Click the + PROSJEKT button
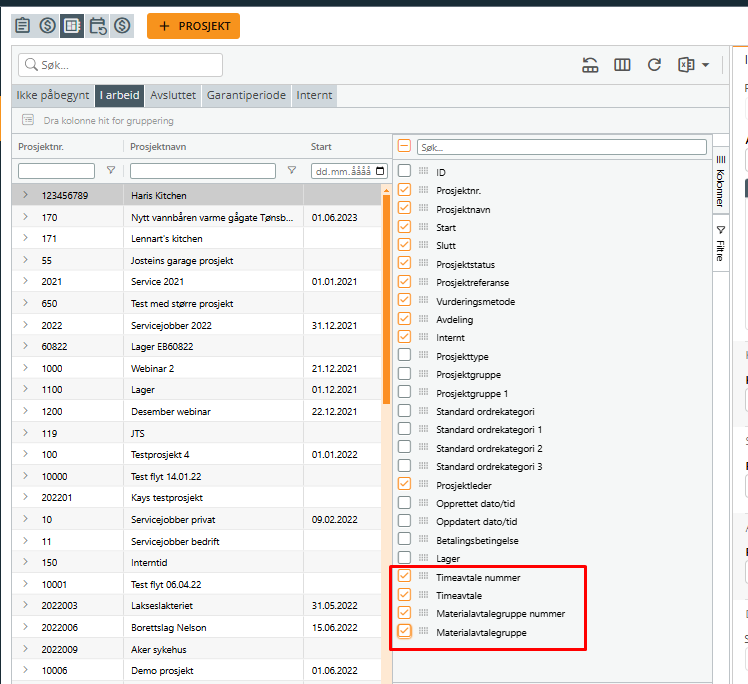This screenshot has height=684, width=748. [x=193, y=26]
